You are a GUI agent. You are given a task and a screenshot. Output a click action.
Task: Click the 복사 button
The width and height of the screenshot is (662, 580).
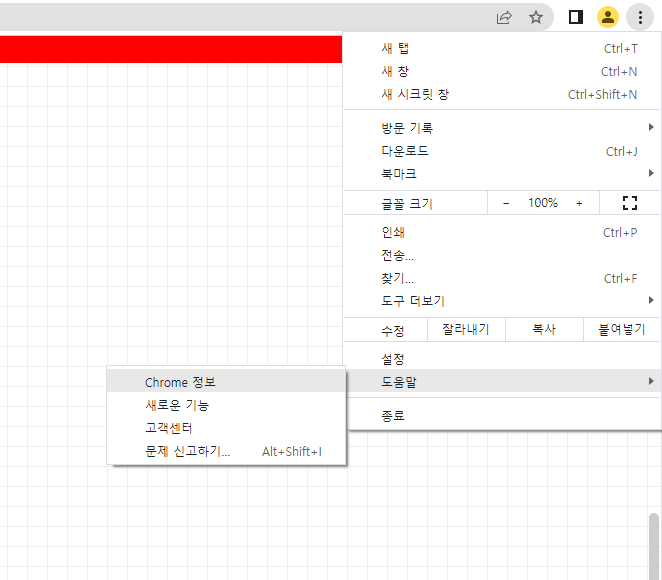tap(543, 330)
